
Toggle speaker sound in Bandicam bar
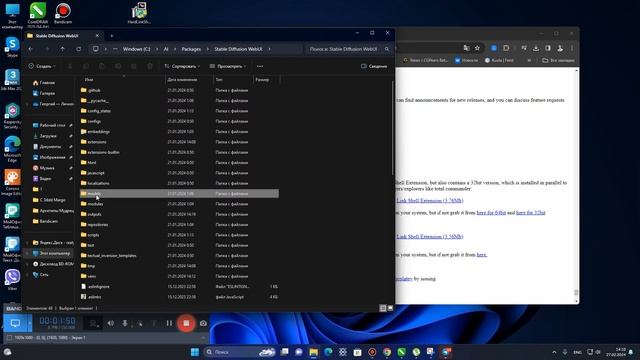pos(111,323)
